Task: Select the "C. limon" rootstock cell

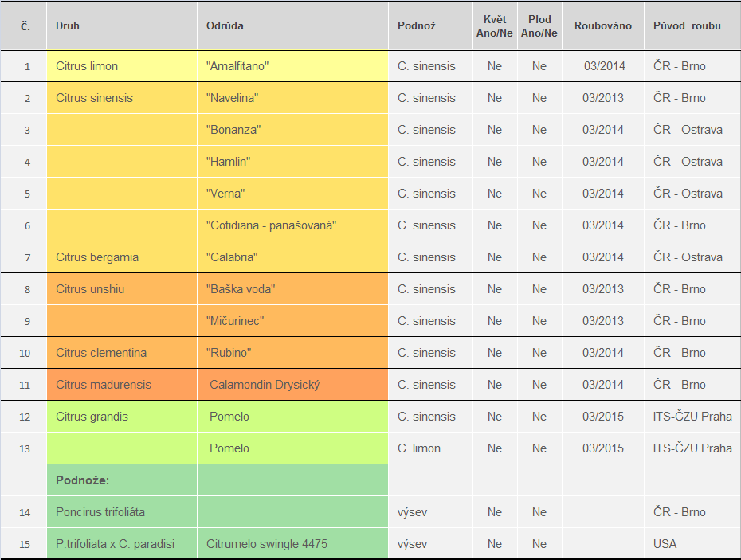Action: coord(419,448)
